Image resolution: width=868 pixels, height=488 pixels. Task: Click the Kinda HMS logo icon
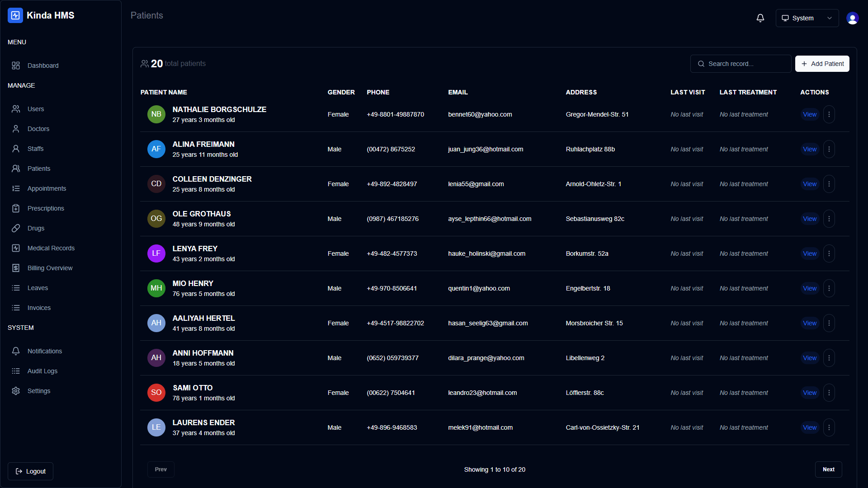tap(15, 15)
